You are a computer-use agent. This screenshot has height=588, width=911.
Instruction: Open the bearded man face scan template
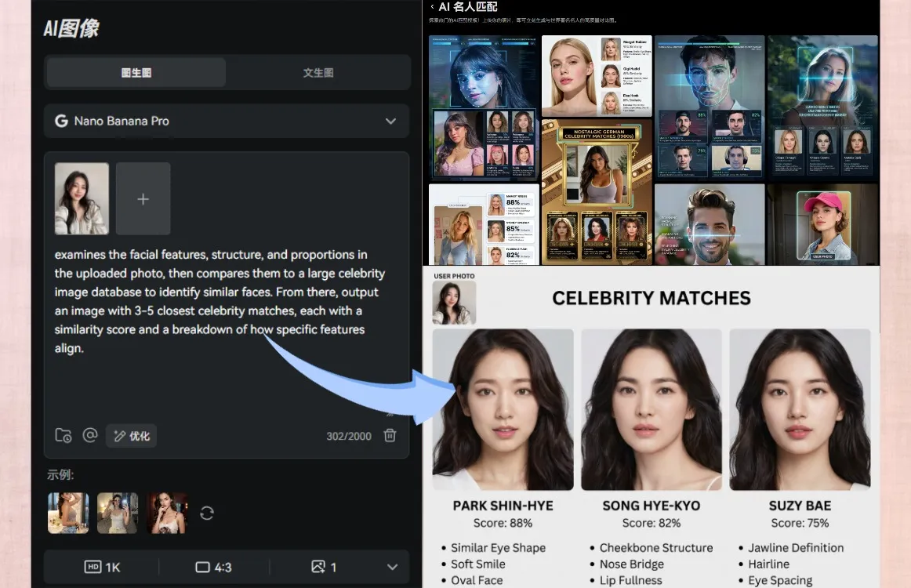[x=710, y=225]
